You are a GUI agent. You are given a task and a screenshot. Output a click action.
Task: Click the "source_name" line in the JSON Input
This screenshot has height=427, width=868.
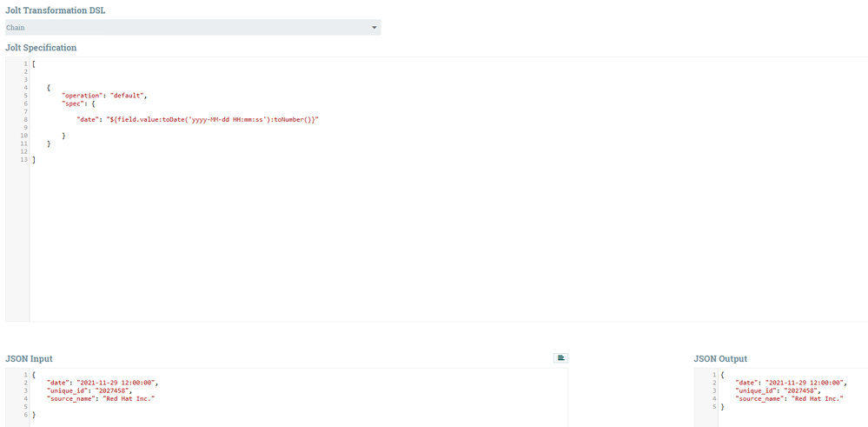[x=101, y=398]
